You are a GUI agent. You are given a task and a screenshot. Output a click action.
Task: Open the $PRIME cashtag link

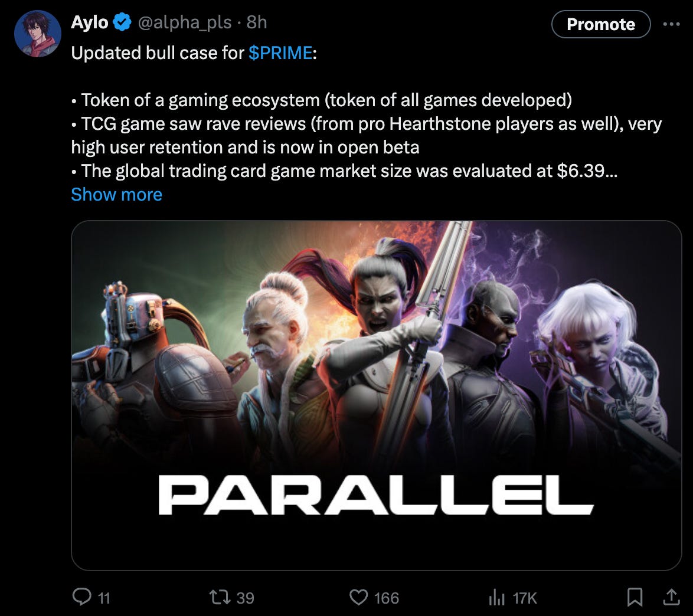pyautogui.click(x=280, y=53)
